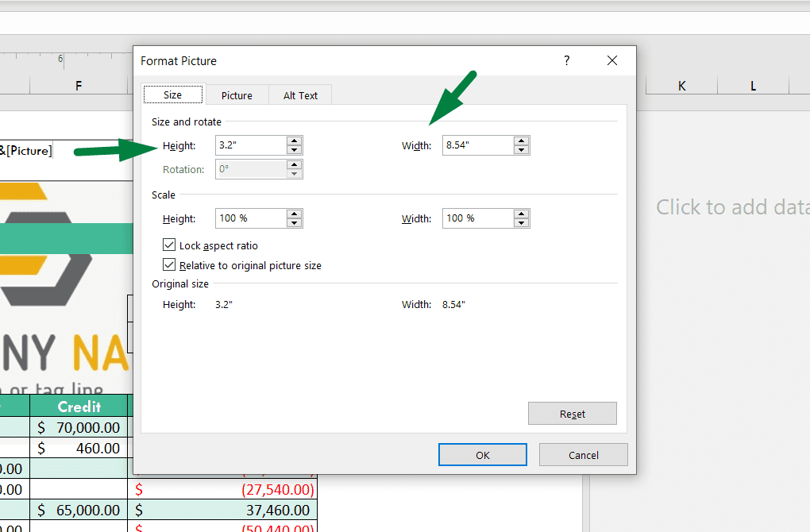Increase Height using its up spinner arrow
The image size is (810, 532).
coord(294,141)
